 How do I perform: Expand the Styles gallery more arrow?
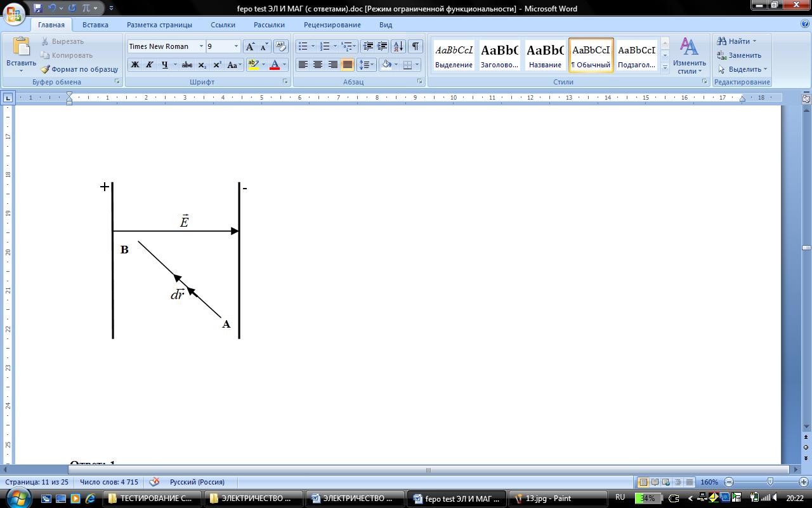click(x=665, y=67)
